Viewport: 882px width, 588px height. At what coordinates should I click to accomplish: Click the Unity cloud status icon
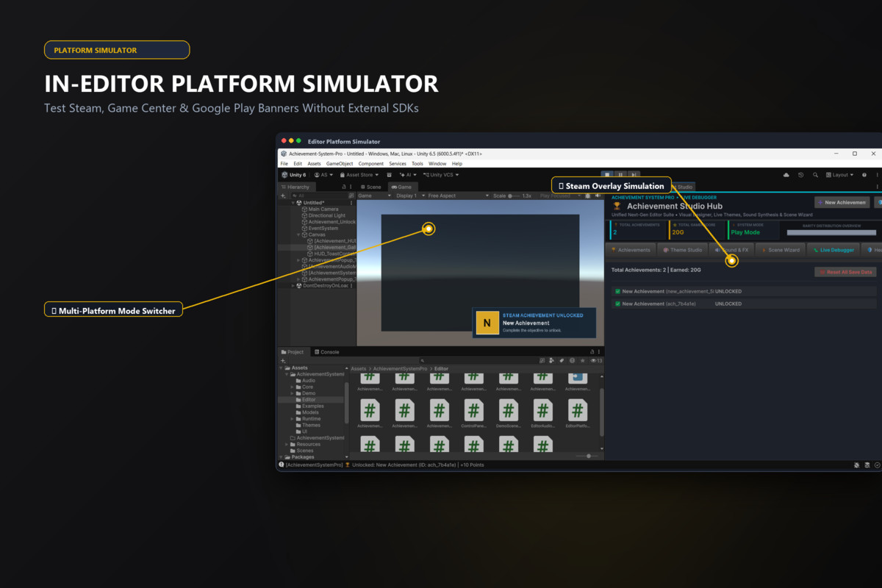(786, 175)
